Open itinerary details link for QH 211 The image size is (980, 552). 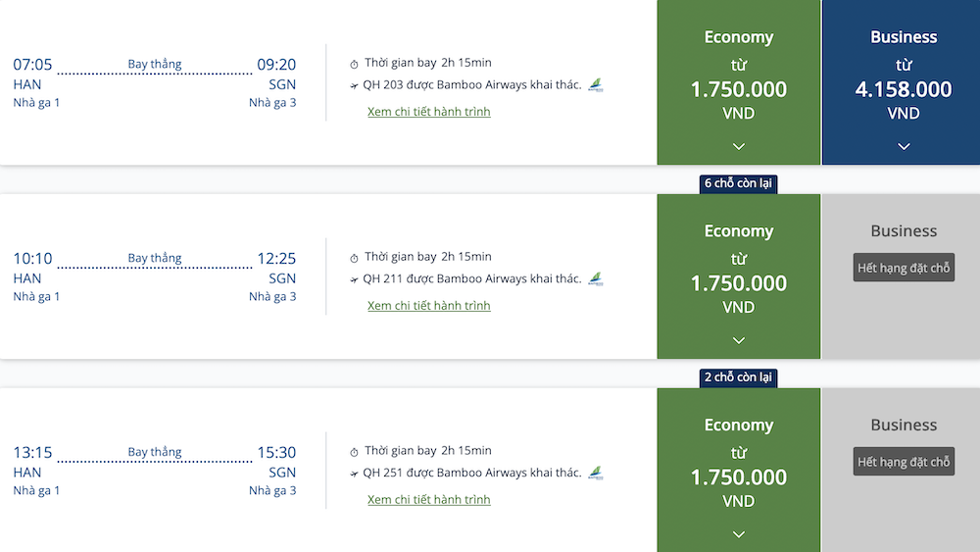(x=429, y=306)
